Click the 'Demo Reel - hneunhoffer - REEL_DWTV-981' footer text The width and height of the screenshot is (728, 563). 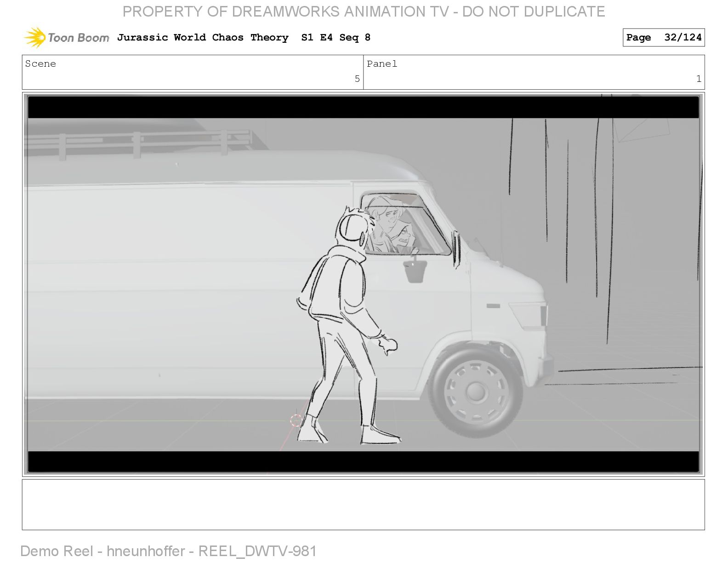click(169, 551)
